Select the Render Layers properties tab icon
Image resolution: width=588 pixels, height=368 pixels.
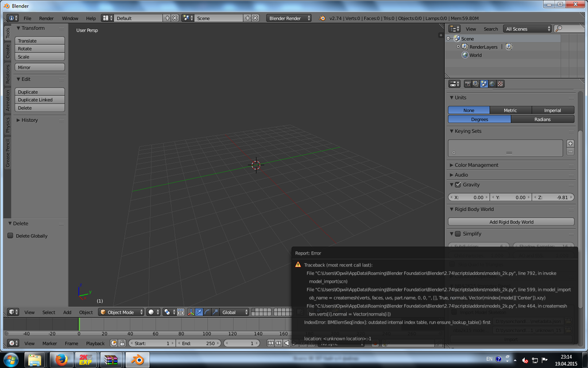pyautogui.click(x=475, y=84)
